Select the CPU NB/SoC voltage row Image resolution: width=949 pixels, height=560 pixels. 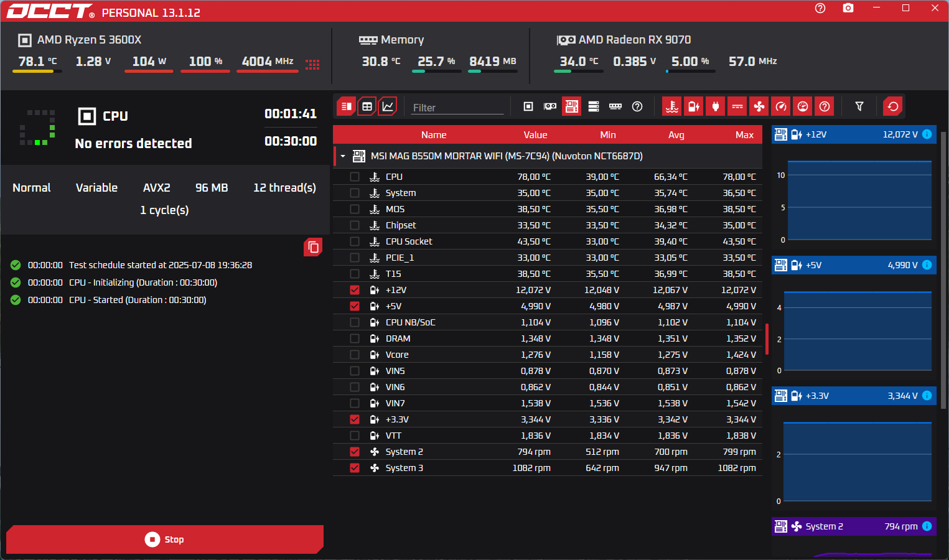click(548, 322)
